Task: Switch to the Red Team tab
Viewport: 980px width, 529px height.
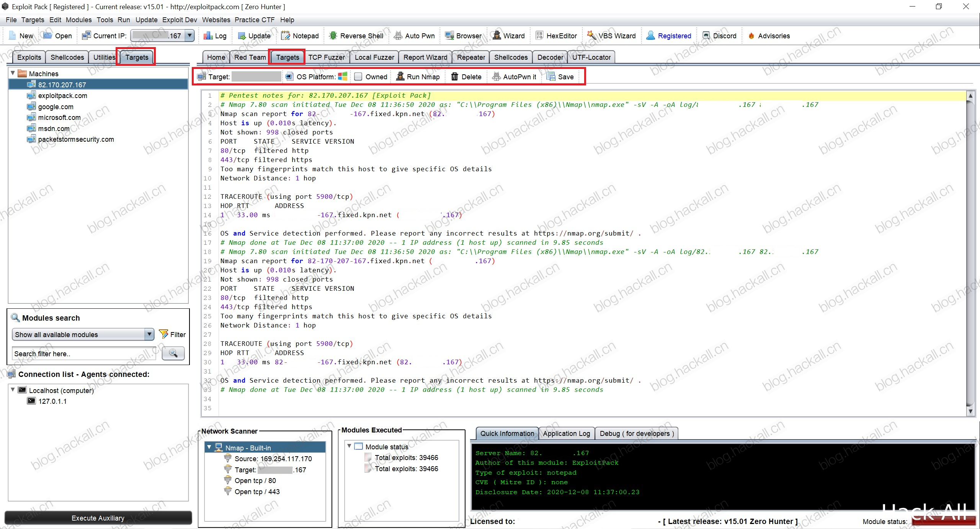Action: coord(250,57)
